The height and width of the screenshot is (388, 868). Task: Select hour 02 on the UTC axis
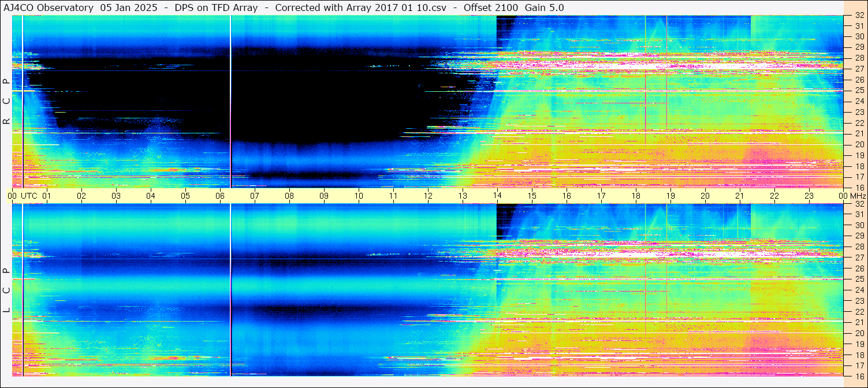point(81,196)
